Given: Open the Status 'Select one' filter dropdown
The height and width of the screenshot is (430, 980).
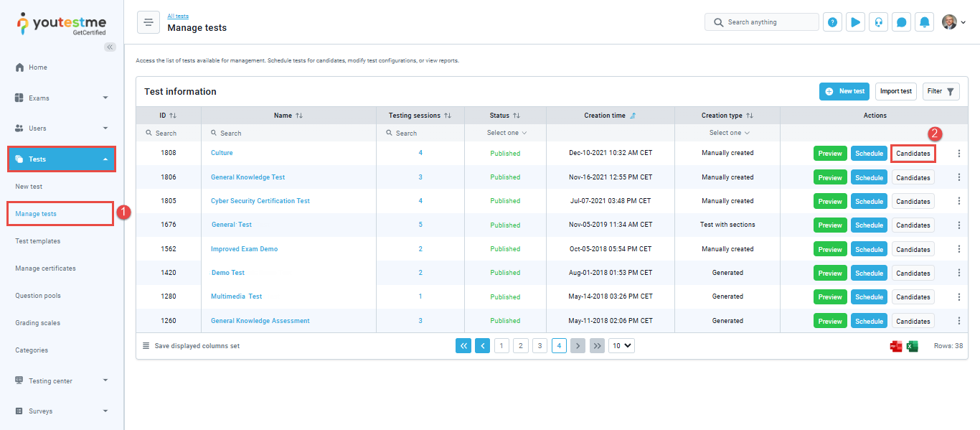Looking at the screenshot, I should [x=507, y=133].
